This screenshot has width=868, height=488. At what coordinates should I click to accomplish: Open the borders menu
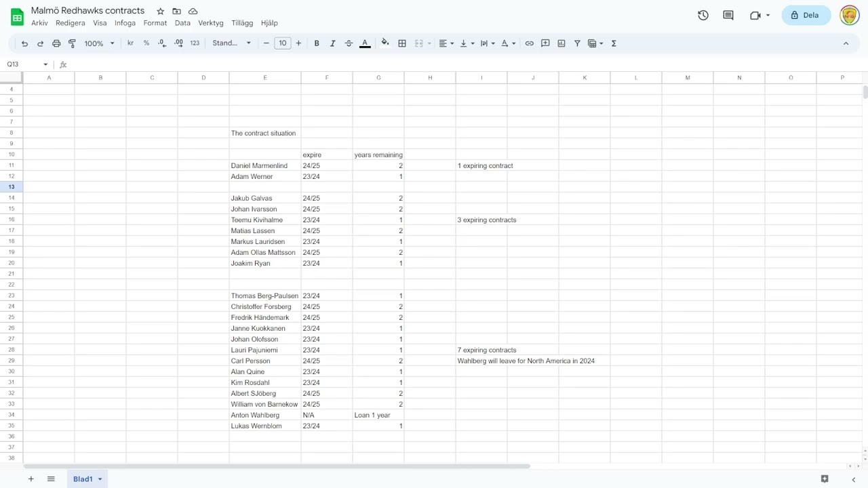pos(402,43)
